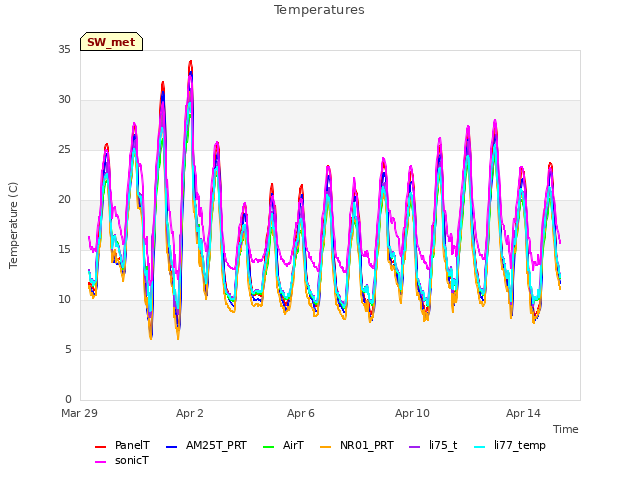Toggle NR01_PRT series in legend

pyautogui.click(x=357, y=445)
